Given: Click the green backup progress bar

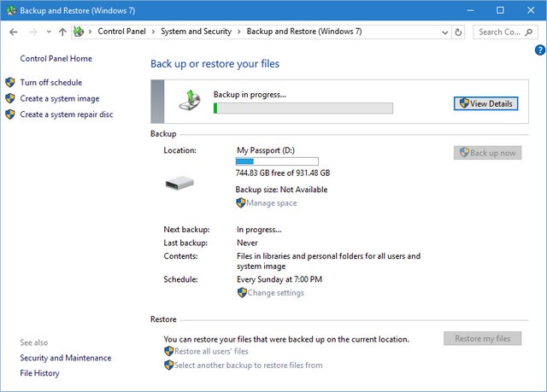Looking at the screenshot, I should point(303,108).
